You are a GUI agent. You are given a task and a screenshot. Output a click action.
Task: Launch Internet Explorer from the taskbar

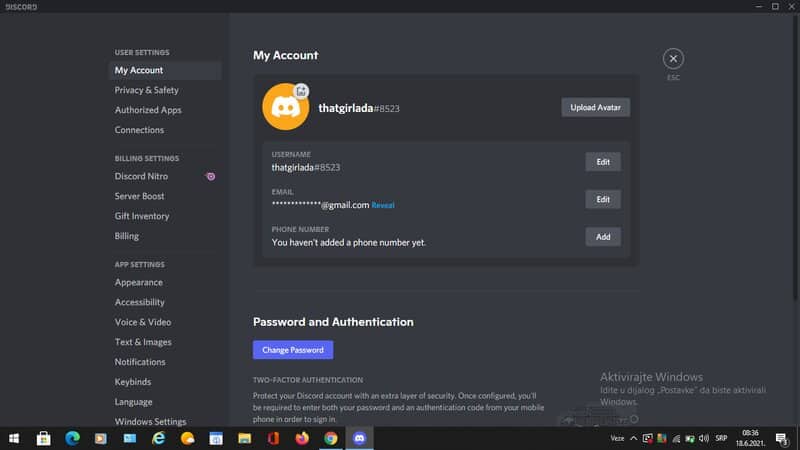(158, 438)
